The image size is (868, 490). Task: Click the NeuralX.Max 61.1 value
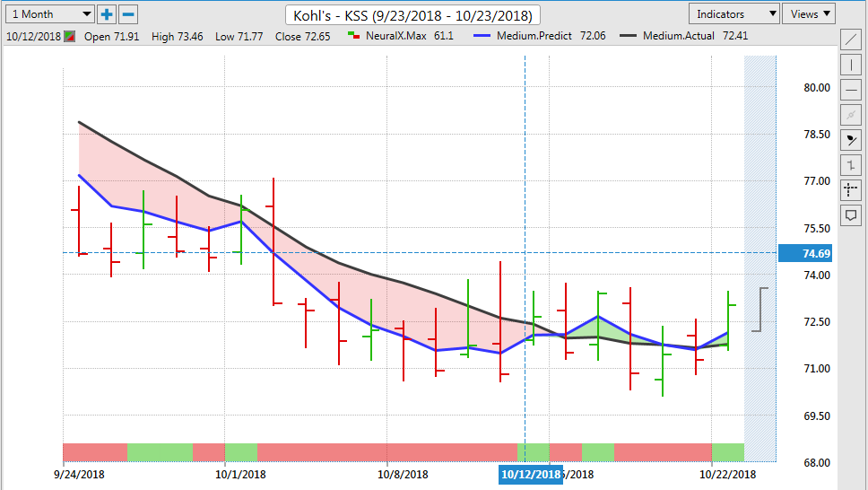[x=443, y=36]
